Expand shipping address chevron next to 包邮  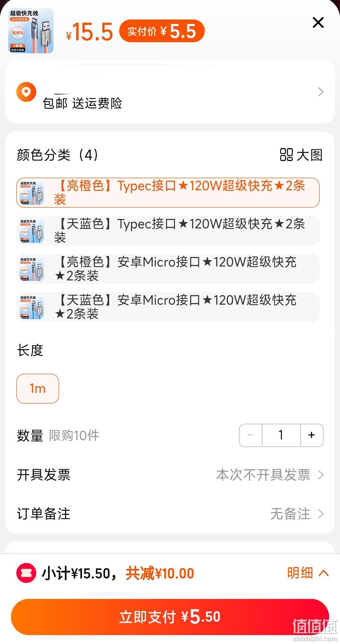coord(321,92)
